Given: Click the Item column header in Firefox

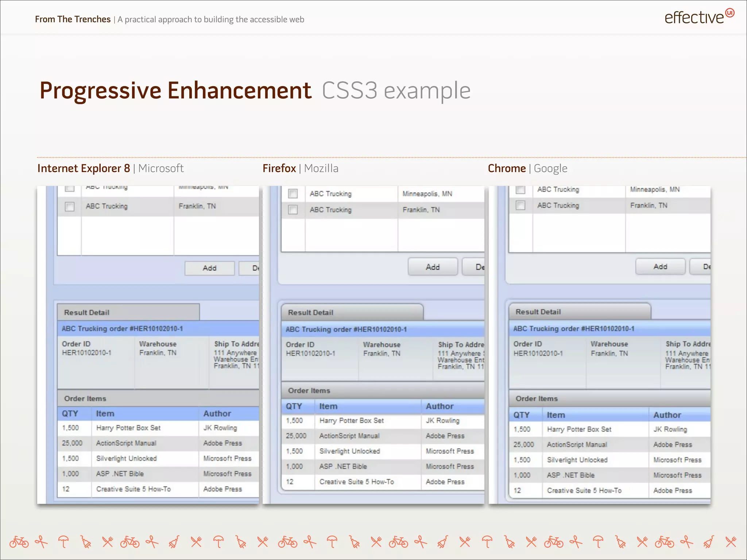Looking at the screenshot, I should (368, 406).
